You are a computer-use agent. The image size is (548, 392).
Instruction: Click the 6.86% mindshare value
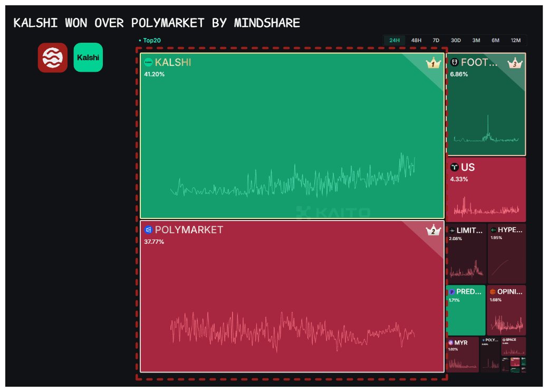click(x=459, y=74)
